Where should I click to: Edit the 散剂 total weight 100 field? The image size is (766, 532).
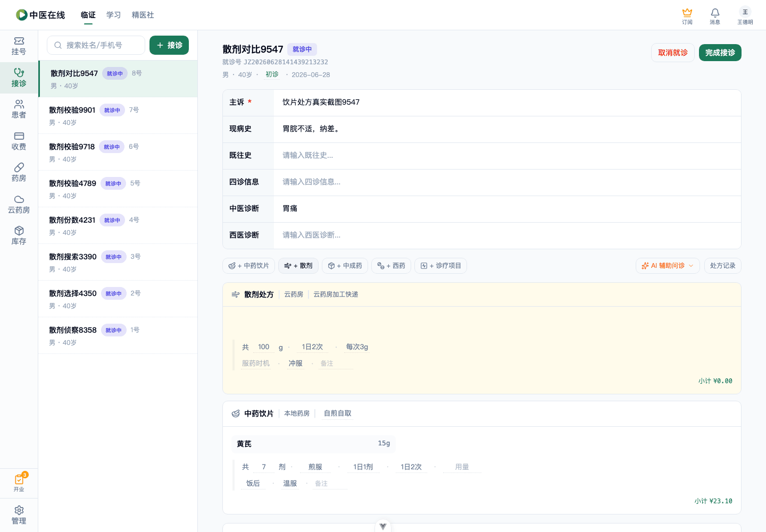coord(264,347)
